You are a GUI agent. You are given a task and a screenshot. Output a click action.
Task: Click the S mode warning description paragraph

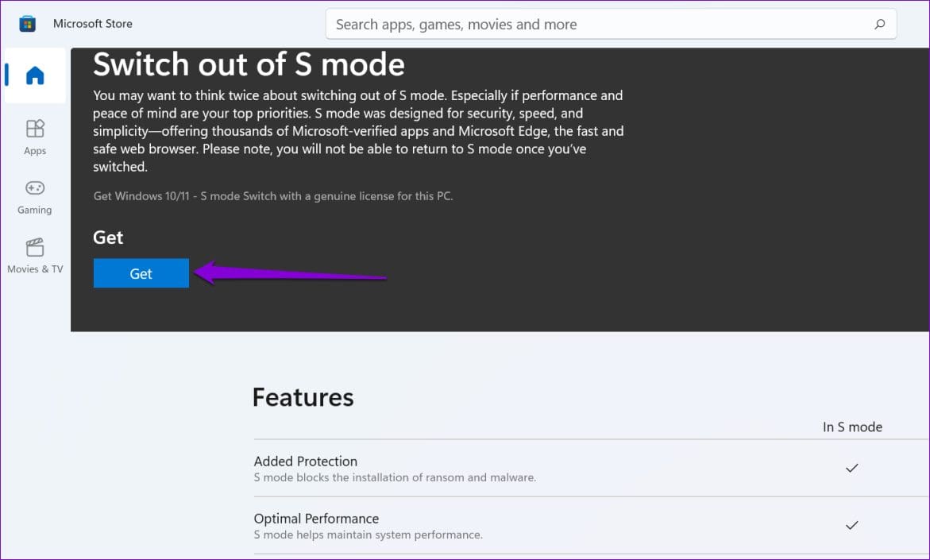pos(358,131)
